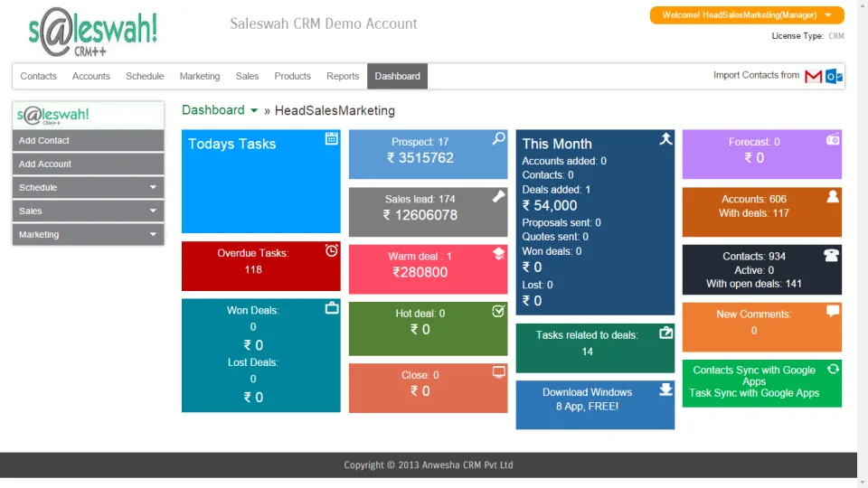Open the Contacts: 934 tile
The image size is (868, 488).
761,269
